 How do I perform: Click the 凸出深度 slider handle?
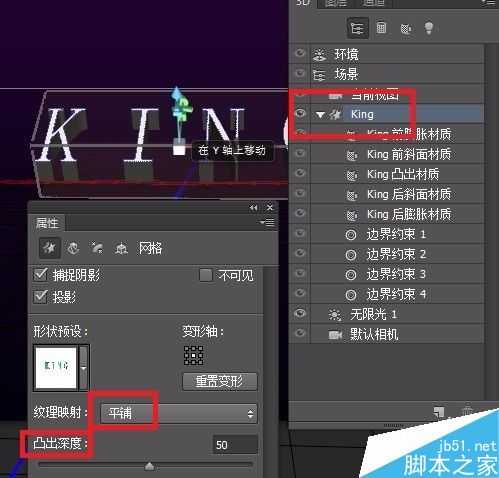[x=149, y=466]
